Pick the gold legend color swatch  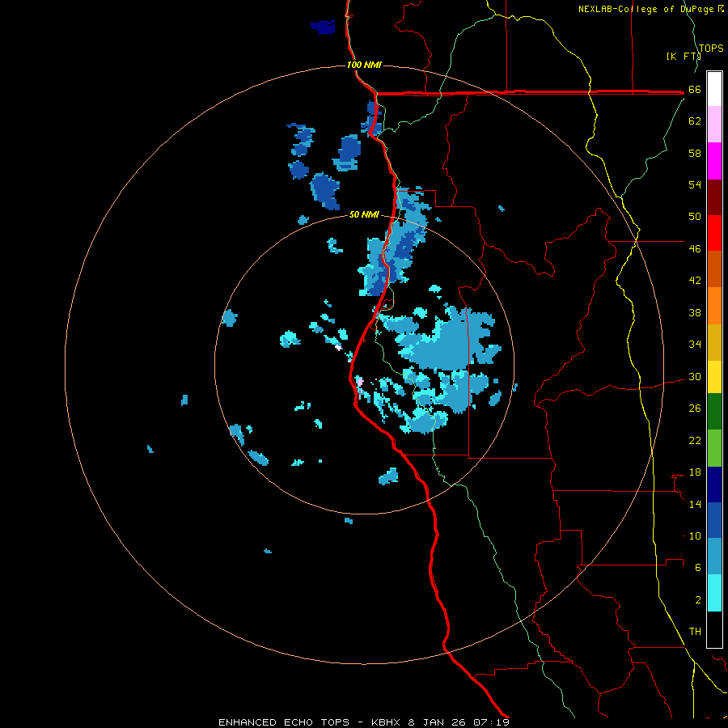714,342
